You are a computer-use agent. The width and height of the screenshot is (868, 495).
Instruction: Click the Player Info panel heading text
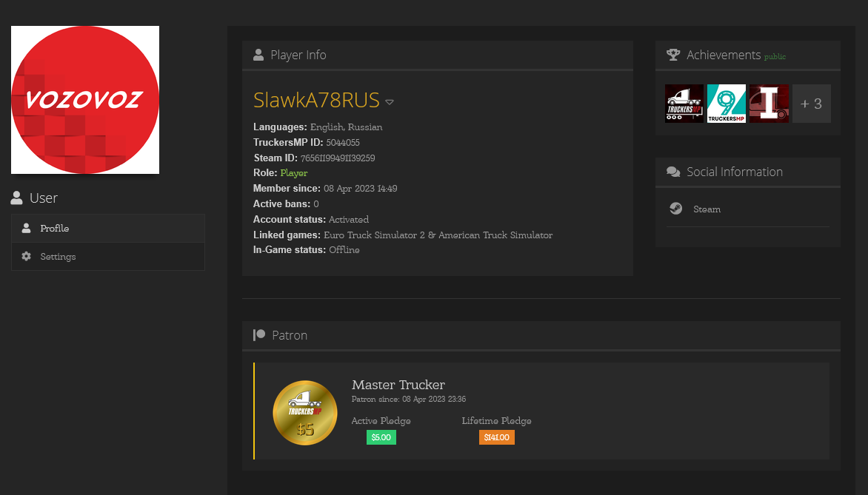[x=298, y=55]
